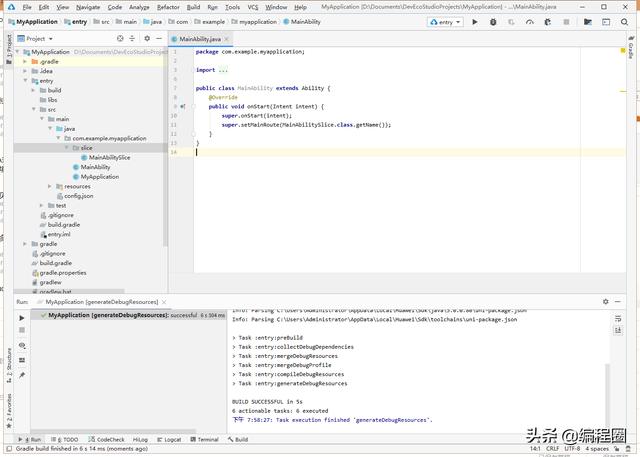
Task: Open the CodeCheck tool window
Action: pyautogui.click(x=107, y=439)
